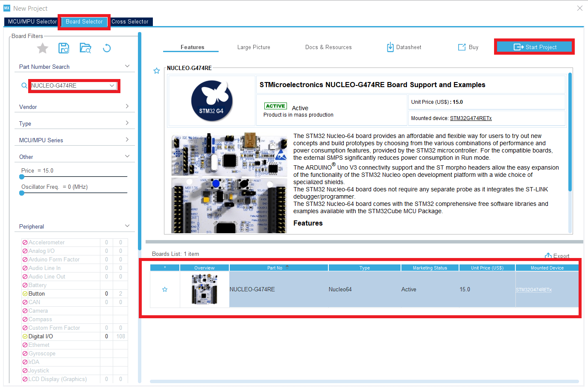Switch to the Large Picture tab
The image size is (588, 390).
pos(254,47)
